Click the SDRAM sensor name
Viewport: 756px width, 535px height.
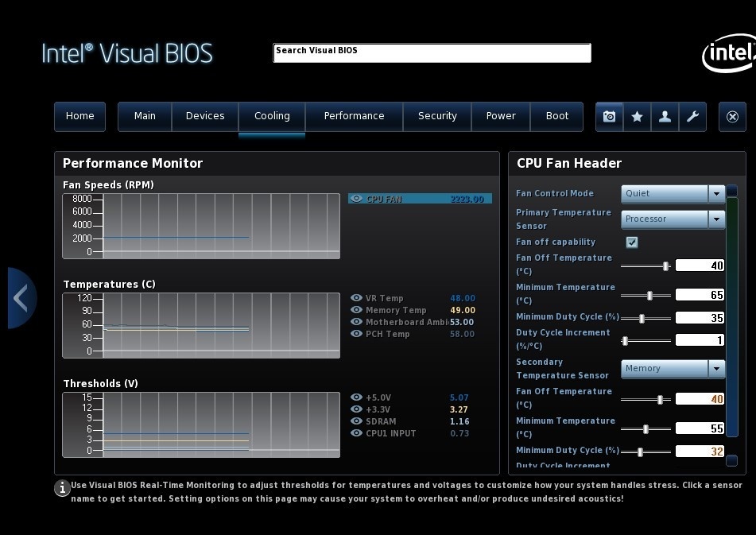(x=381, y=421)
